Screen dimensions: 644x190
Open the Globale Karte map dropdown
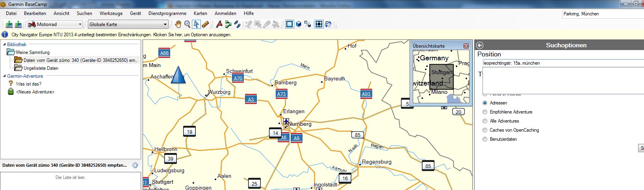(128, 24)
